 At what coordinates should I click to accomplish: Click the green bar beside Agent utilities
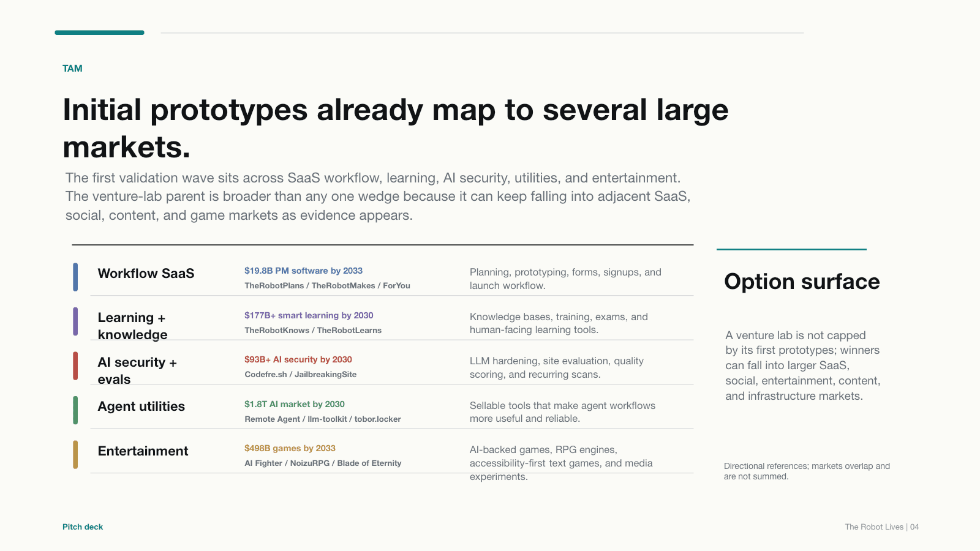coord(75,410)
